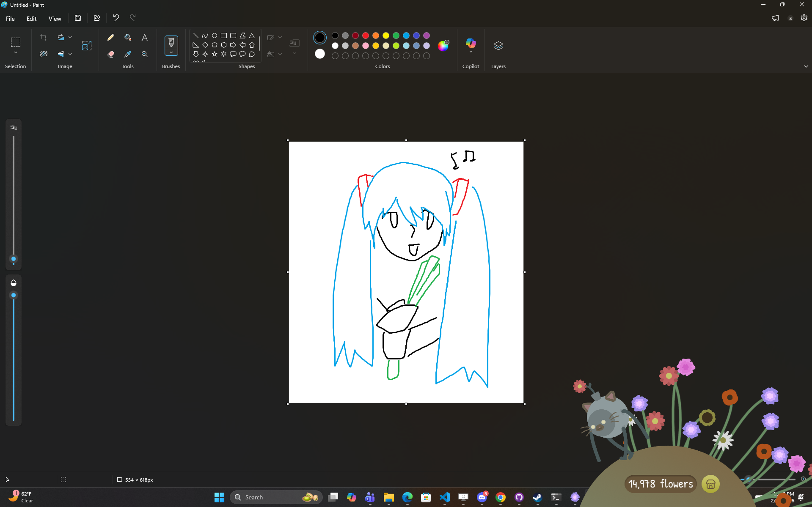Select the Eraser tool
The image size is (812, 507).
coord(111,54)
